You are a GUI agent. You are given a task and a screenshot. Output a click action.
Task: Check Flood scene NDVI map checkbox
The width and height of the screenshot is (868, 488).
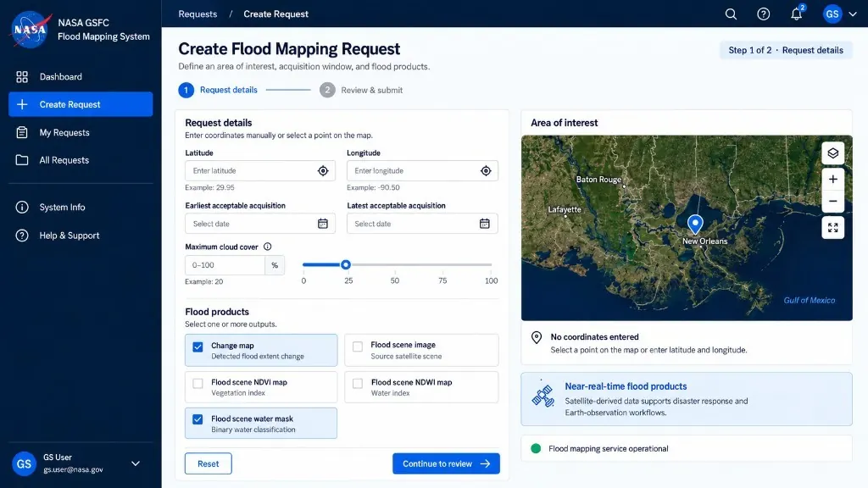tap(198, 384)
